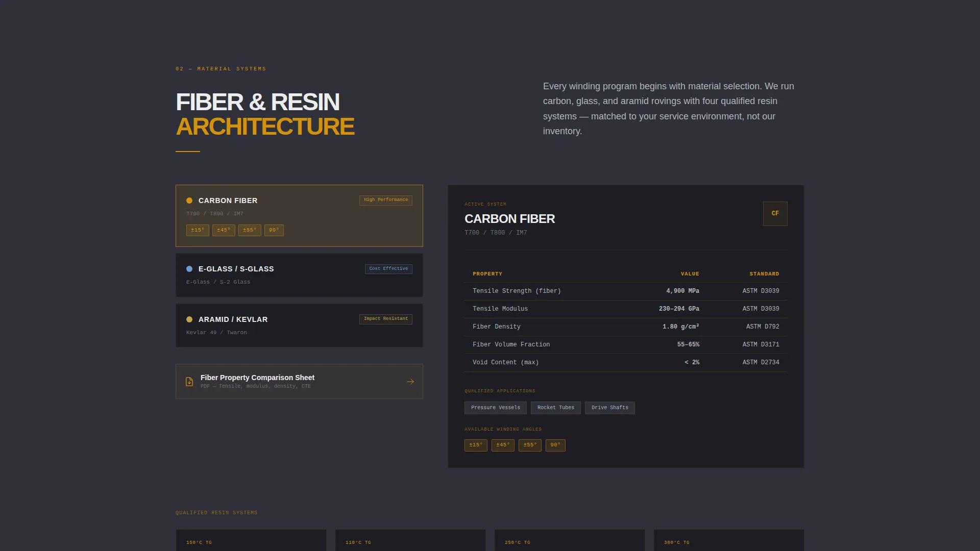Click the 4,900 MPa value
The width and height of the screenshot is (980, 551).
682,291
